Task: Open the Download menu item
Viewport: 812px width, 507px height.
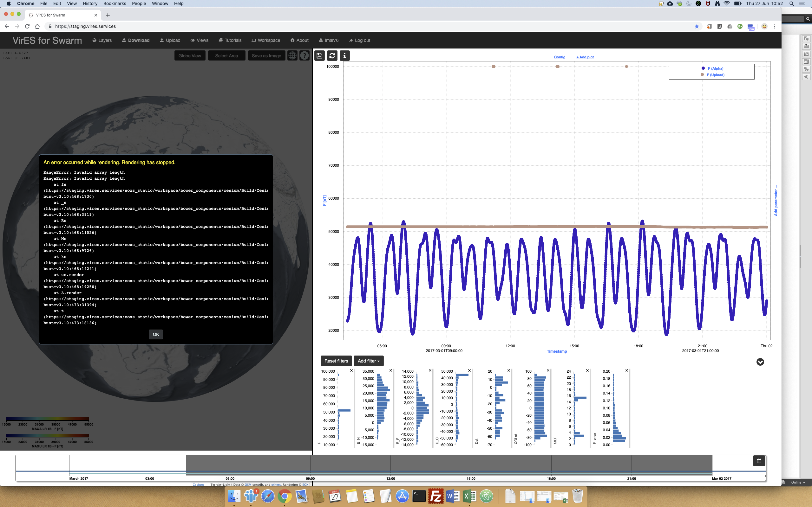Action: (x=135, y=40)
